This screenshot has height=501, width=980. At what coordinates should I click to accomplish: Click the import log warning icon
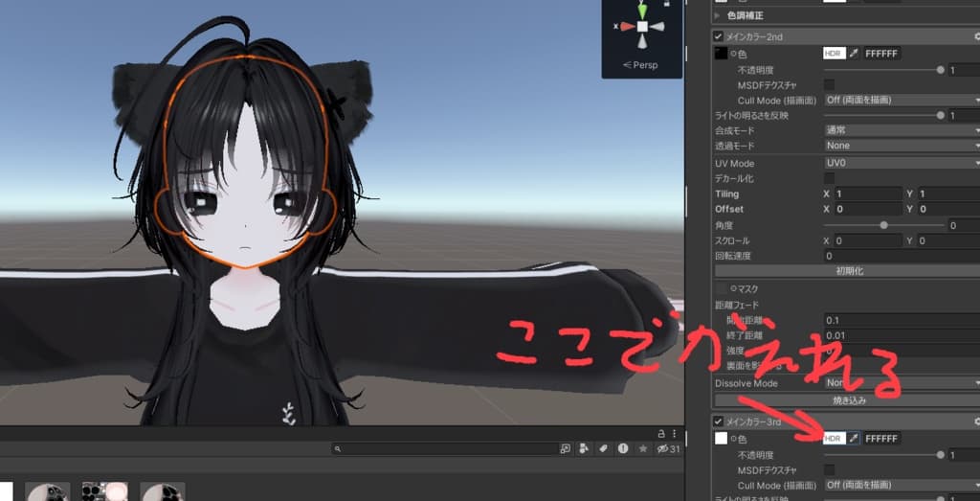[623, 448]
